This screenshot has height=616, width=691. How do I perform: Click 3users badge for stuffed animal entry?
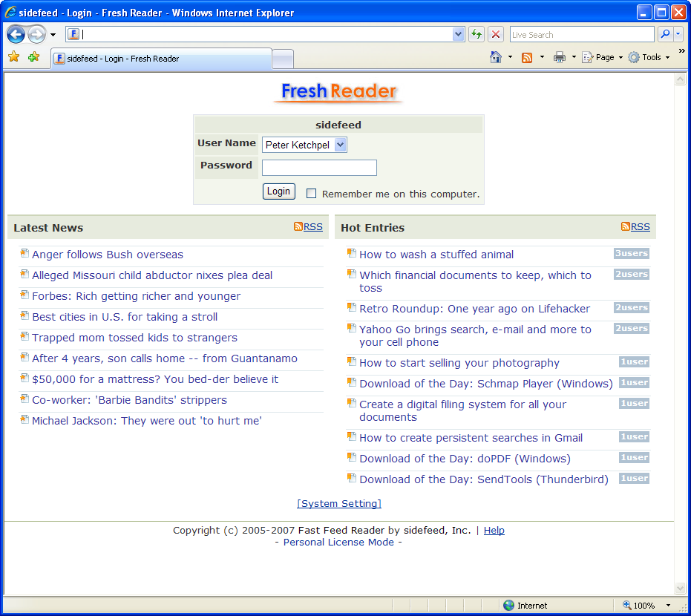pyautogui.click(x=632, y=253)
